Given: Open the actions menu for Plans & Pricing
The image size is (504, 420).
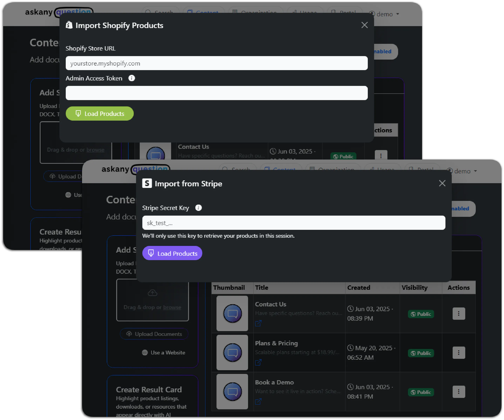Looking at the screenshot, I should [459, 353].
